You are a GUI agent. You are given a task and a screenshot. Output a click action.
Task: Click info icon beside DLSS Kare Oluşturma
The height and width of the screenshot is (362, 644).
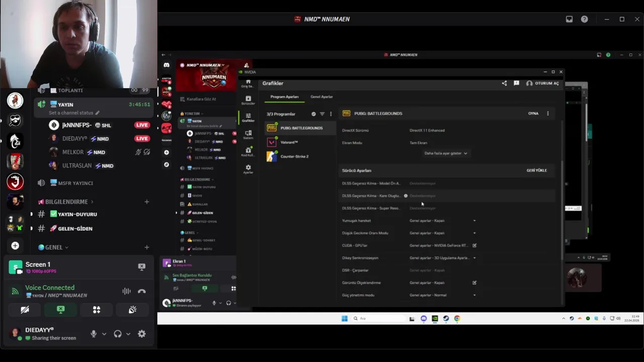[x=406, y=196]
